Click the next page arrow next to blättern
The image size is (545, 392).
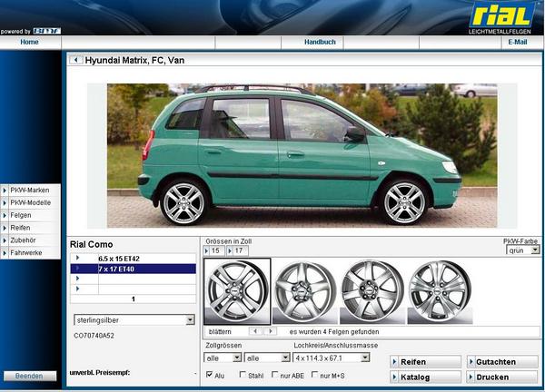pyautogui.click(x=270, y=332)
